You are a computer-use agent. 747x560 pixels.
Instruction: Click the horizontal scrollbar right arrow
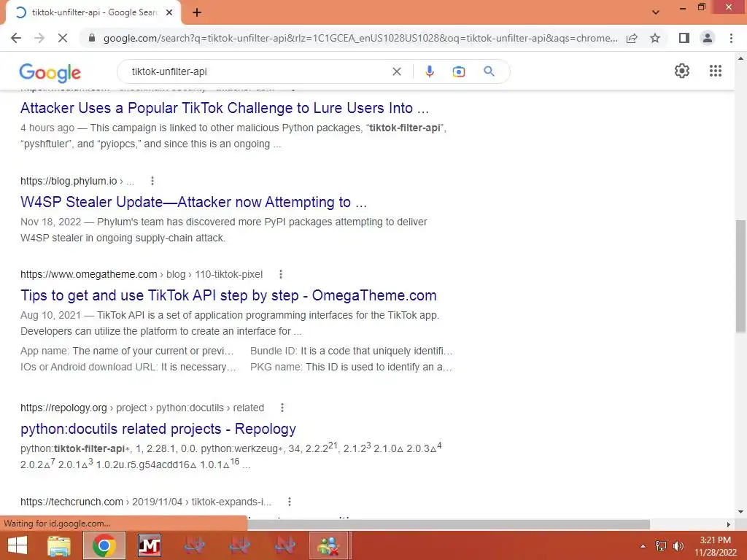point(728,524)
